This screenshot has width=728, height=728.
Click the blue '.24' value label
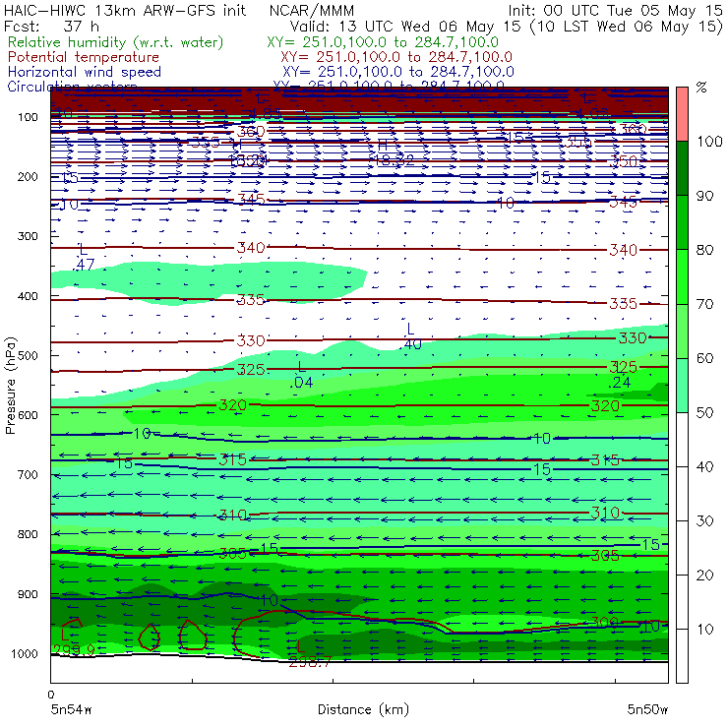[x=620, y=382]
